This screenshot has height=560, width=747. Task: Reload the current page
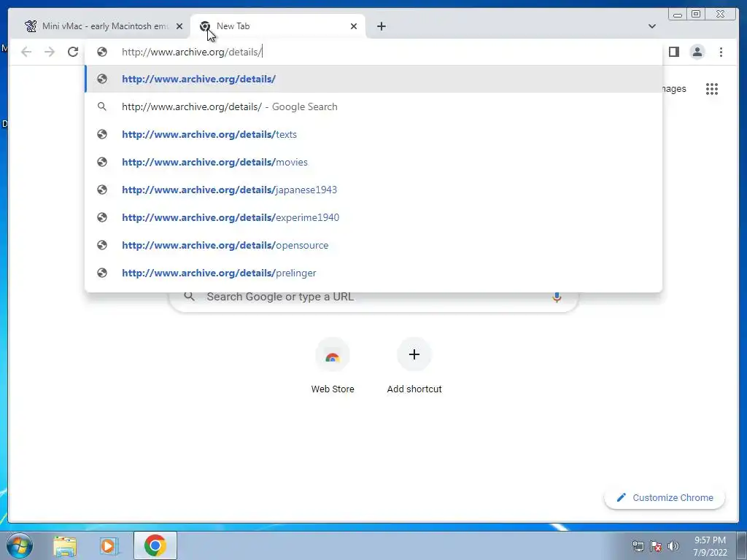tap(73, 52)
